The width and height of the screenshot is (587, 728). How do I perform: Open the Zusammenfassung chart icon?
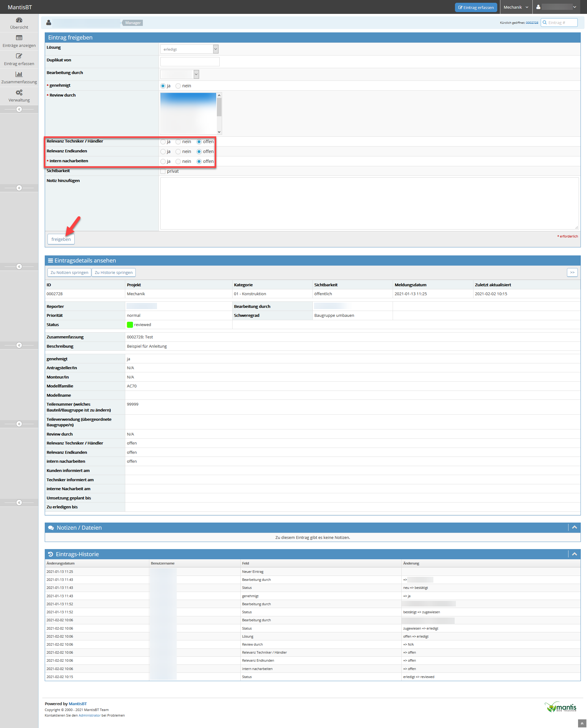click(x=19, y=74)
